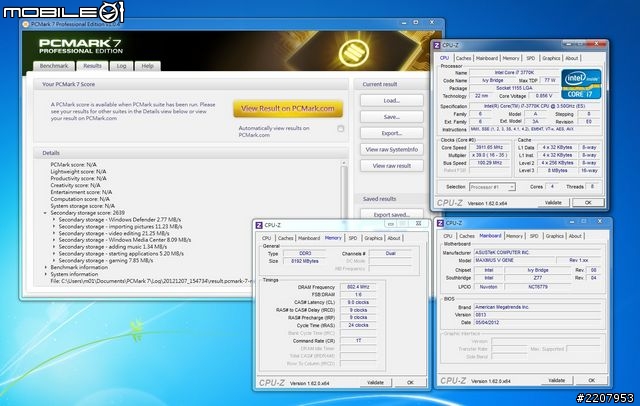The image size is (640, 406).
Task: Collapse the Secondary storage score tree node
Action: pos(45,213)
